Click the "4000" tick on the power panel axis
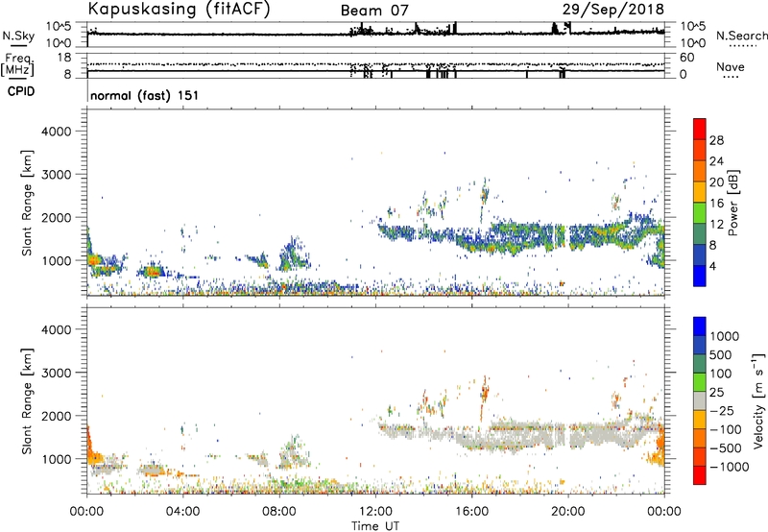 pyautogui.click(x=57, y=132)
